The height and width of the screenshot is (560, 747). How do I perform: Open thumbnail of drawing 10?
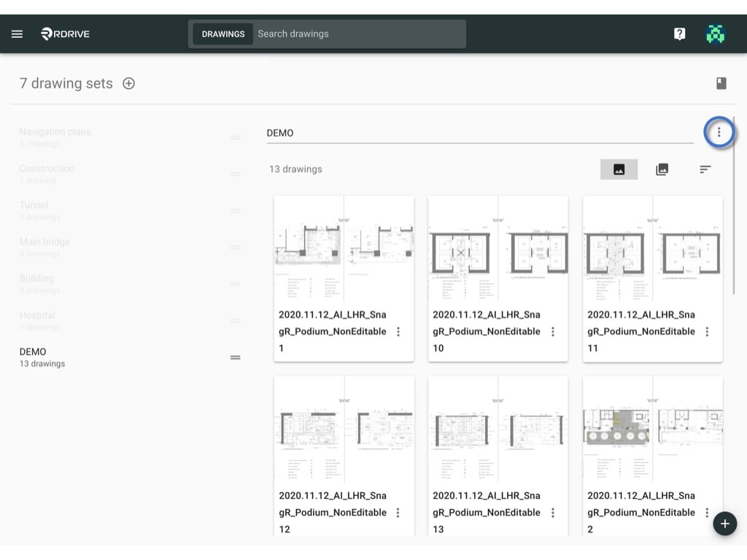point(498,249)
